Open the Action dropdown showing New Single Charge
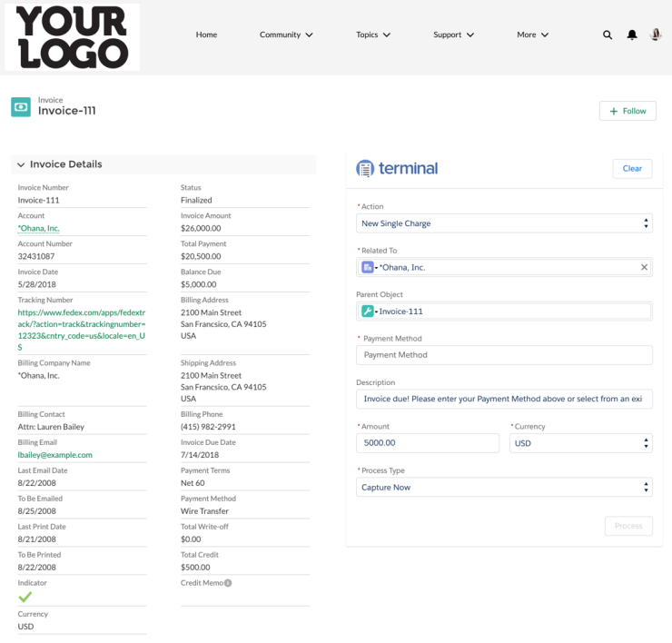 tap(504, 223)
